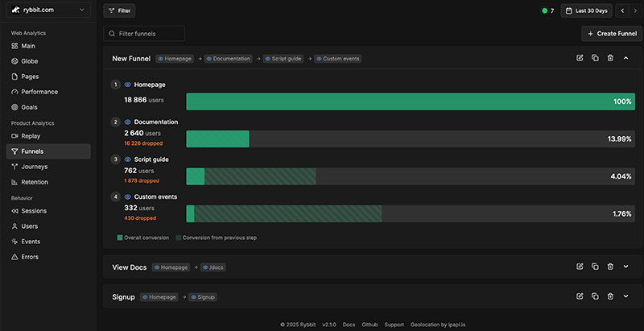This screenshot has width=644, height=331.
Task: Duplicate the View Docs funnel copy icon
Action: point(595,267)
